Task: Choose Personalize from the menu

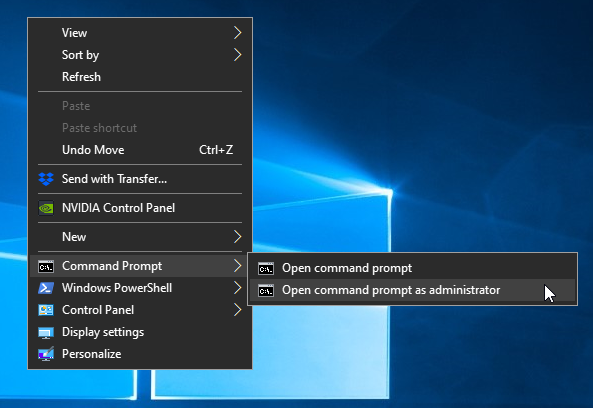Action: (140, 354)
